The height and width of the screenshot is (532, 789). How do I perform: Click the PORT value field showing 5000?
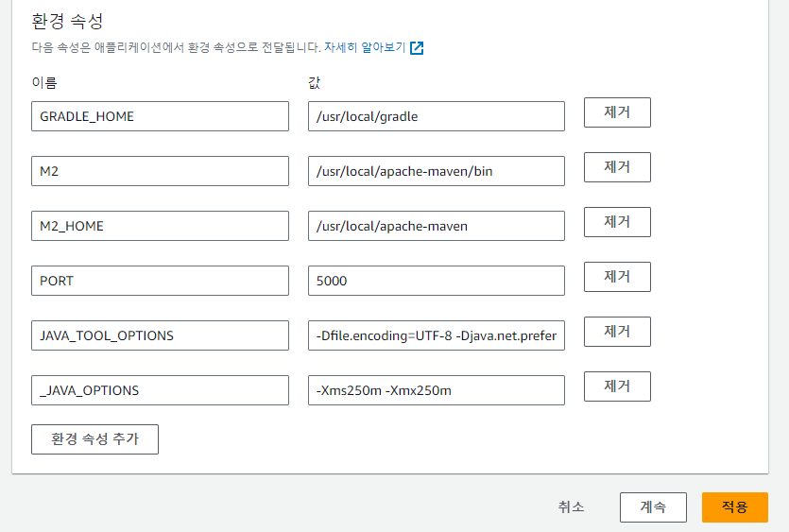point(436,281)
